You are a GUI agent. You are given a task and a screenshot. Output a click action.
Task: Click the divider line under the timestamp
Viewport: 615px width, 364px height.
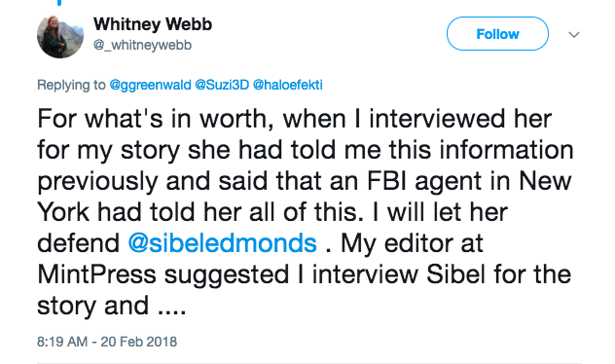(309, 363)
